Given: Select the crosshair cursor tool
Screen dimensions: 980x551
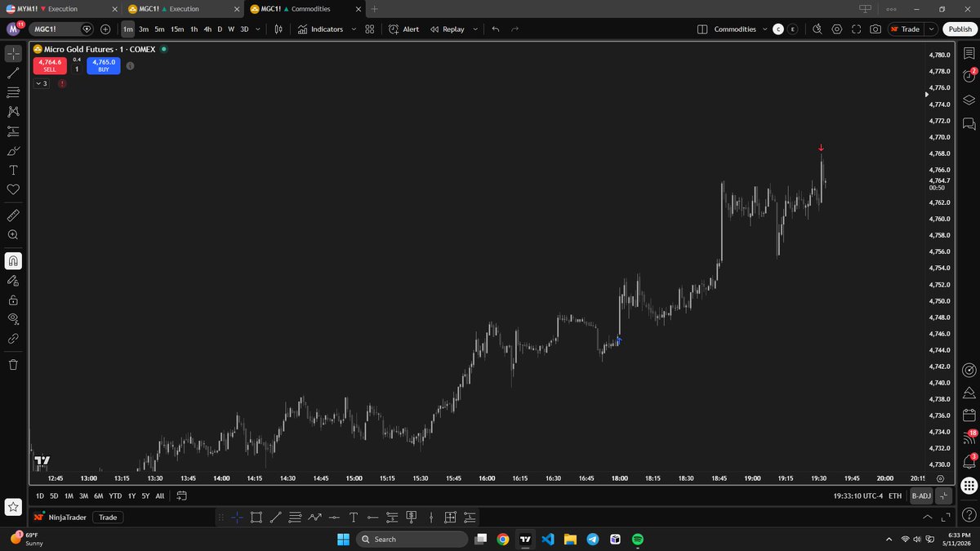Looking at the screenshot, I should 13,54.
